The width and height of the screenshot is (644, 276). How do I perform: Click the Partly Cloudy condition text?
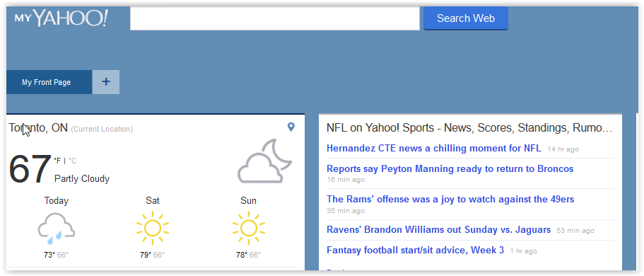pyautogui.click(x=82, y=179)
